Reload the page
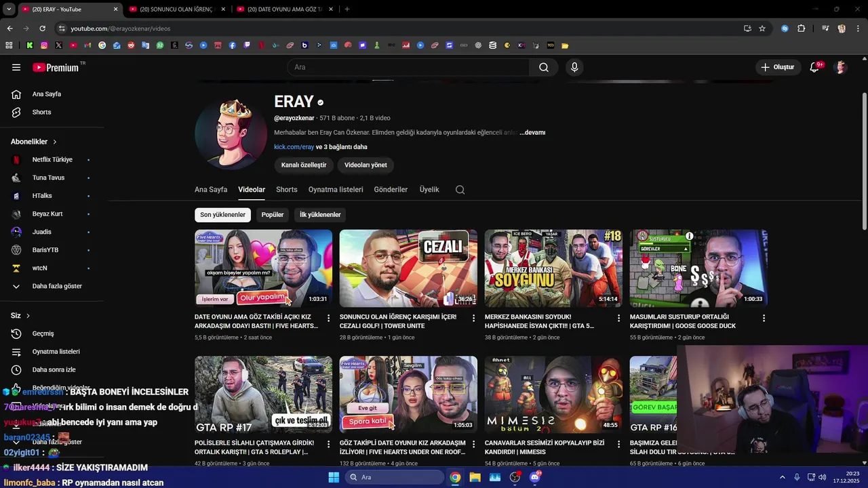This screenshot has height=488, width=868. [42, 28]
